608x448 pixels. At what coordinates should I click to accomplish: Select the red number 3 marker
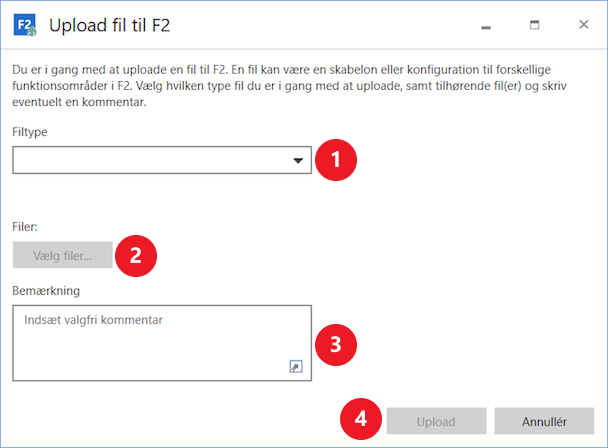click(x=336, y=344)
